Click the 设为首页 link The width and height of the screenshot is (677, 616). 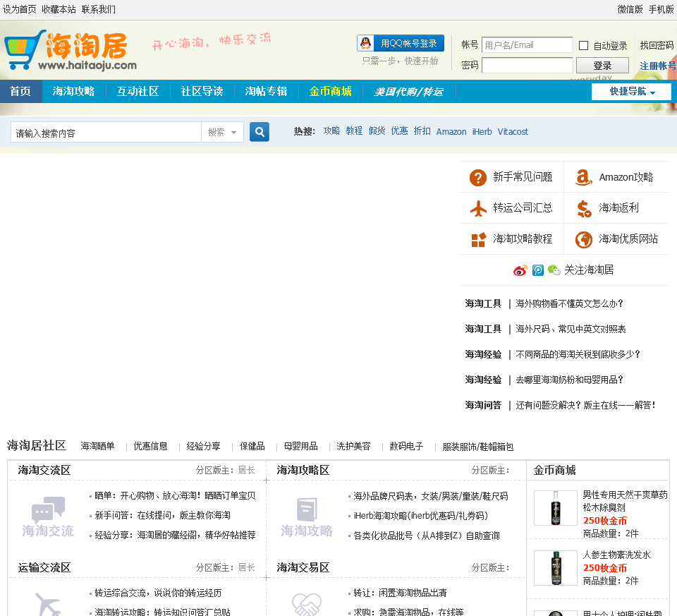[x=20, y=9]
